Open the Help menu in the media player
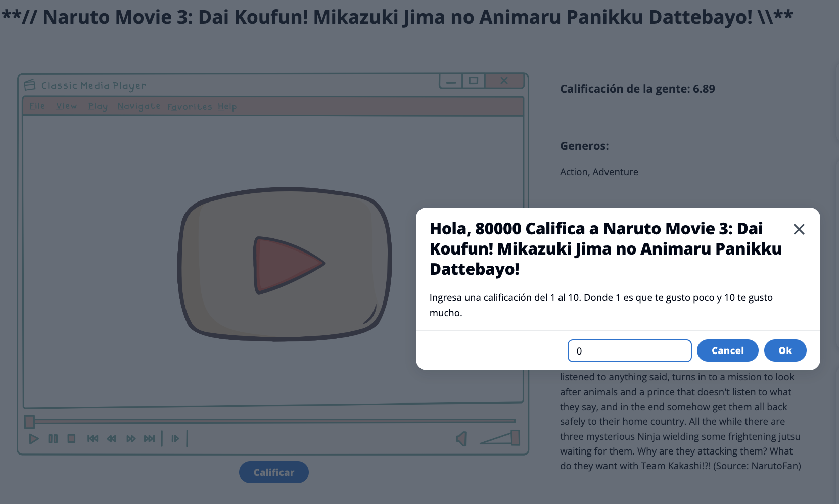This screenshot has width=839, height=504. [227, 107]
